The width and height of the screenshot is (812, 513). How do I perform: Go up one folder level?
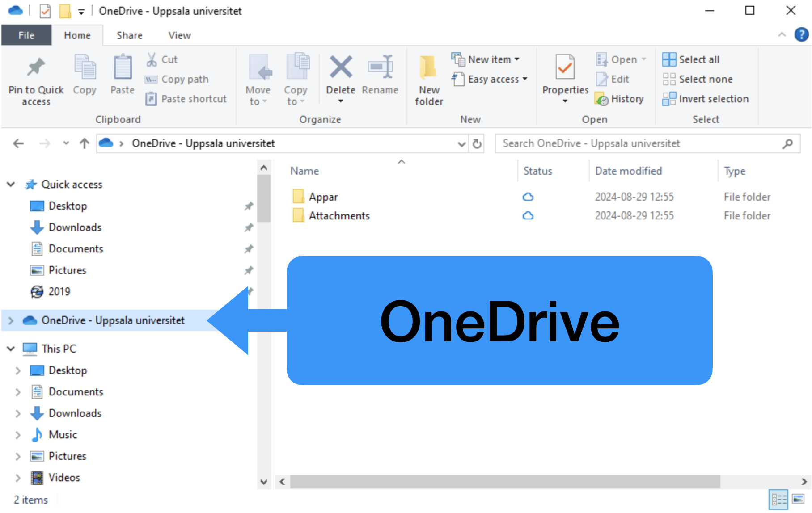84,143
